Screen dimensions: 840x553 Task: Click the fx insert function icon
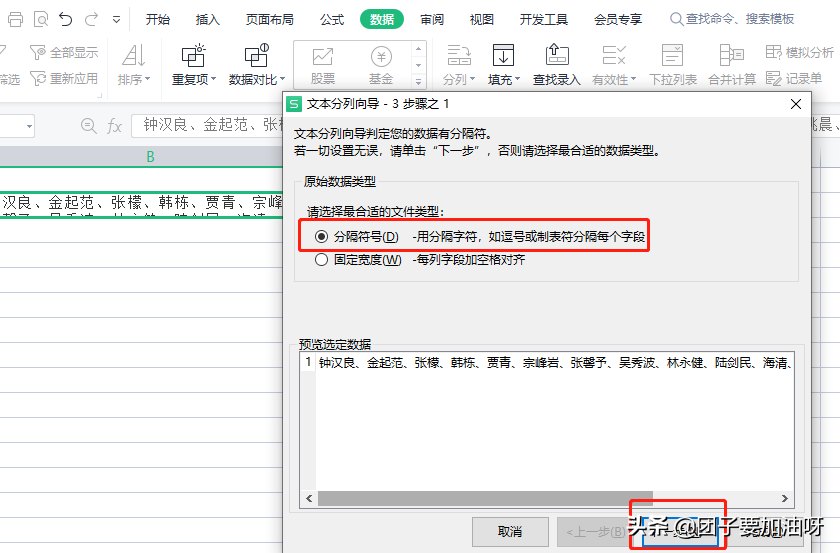click(x=114, y=126)
